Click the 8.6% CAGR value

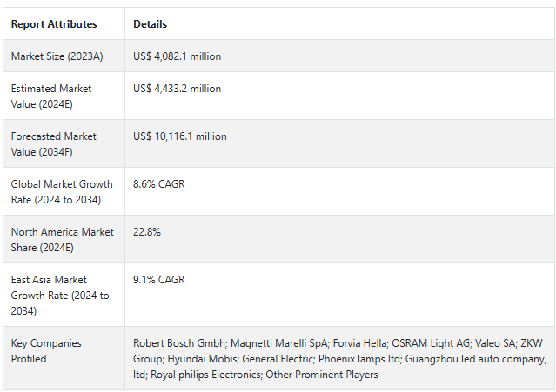[158, 184]
